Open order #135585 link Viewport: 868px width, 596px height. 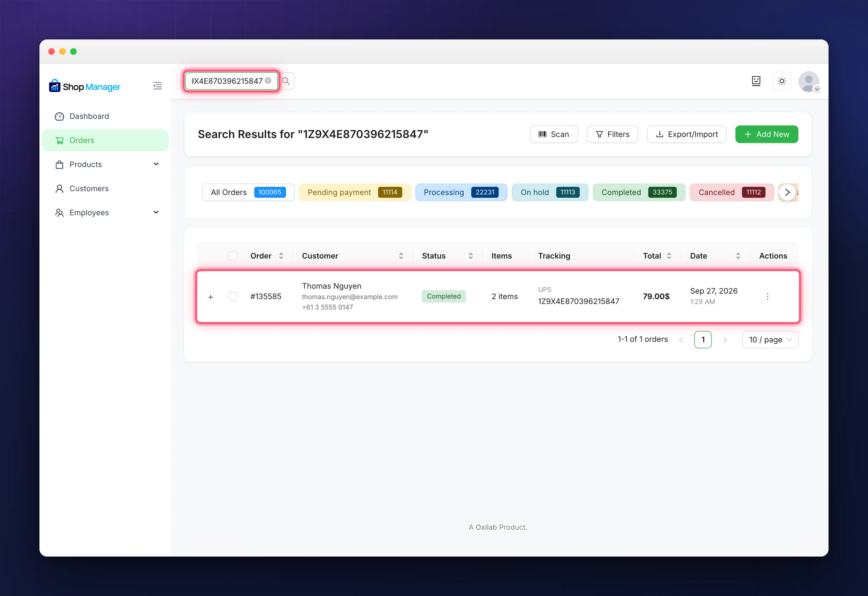(x=266, y=297)
